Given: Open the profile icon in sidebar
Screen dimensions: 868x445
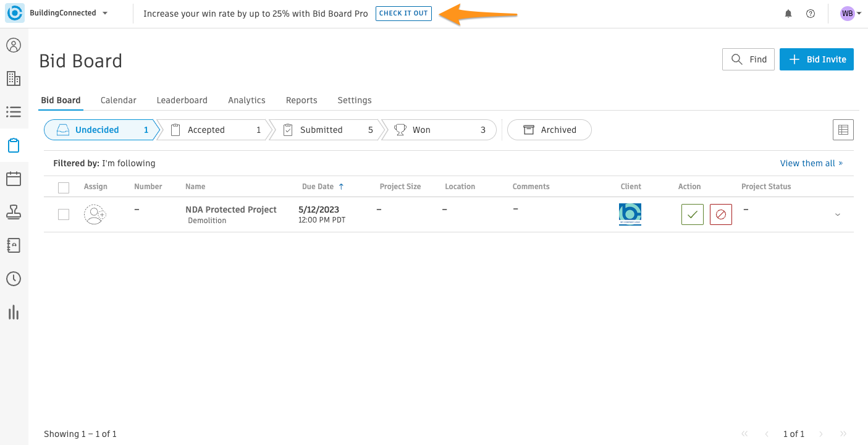Looking at the screenshot, I should [14, 45].
